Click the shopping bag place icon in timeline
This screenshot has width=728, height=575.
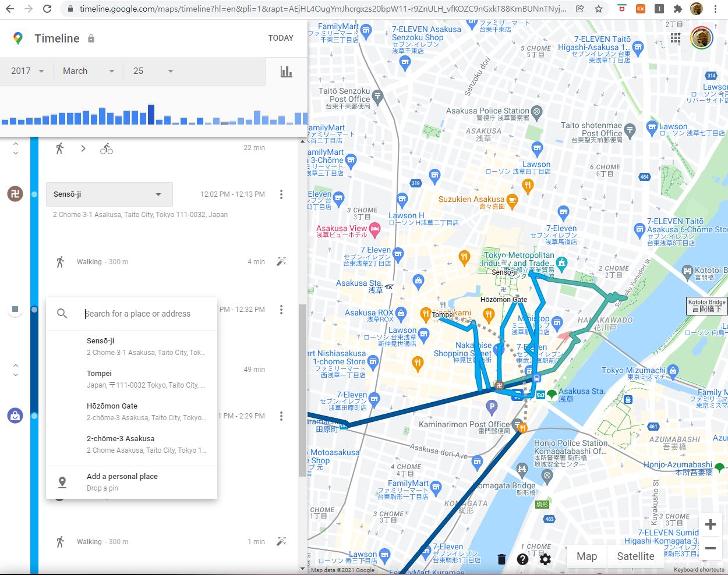15,416
